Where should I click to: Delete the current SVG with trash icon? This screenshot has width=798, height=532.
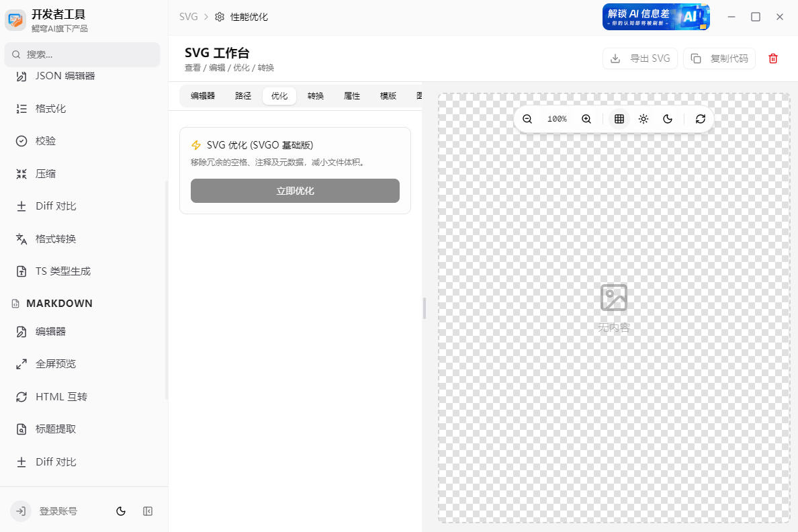(773, 58)
